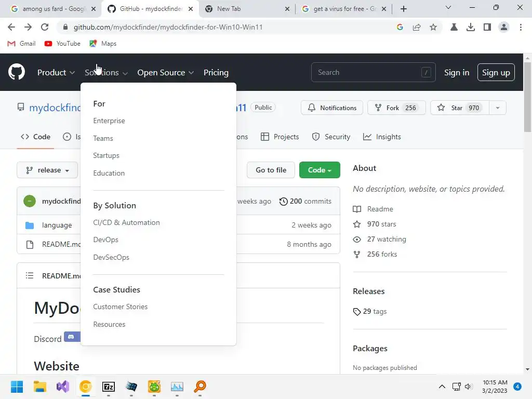
Task: Open Windows Start menu
Action: [x=17, y=387]
